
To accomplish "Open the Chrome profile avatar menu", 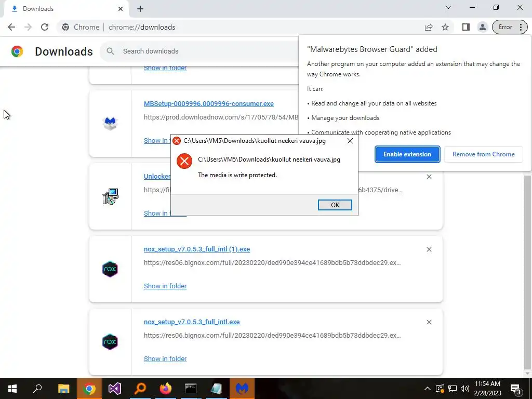I will [x=482, y=27].
